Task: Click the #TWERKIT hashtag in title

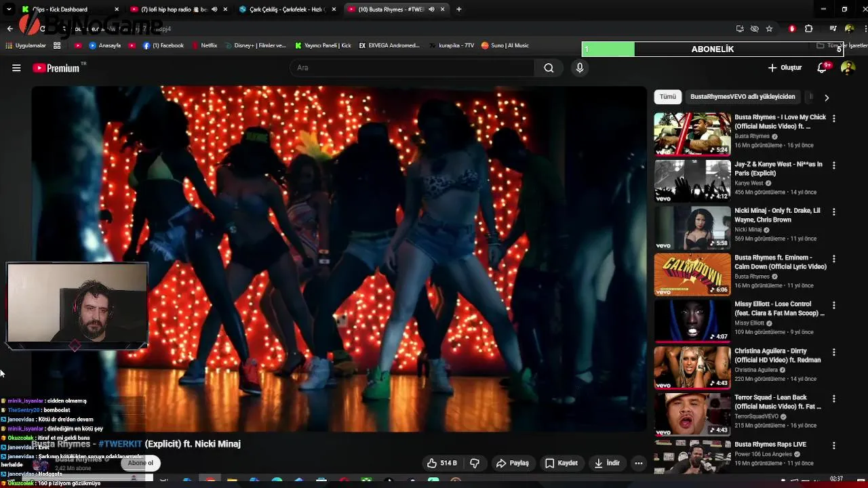Action: 120,444
